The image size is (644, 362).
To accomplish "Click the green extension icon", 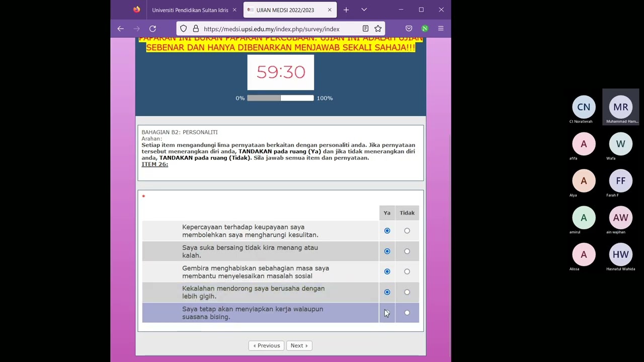I will point(425,29).
